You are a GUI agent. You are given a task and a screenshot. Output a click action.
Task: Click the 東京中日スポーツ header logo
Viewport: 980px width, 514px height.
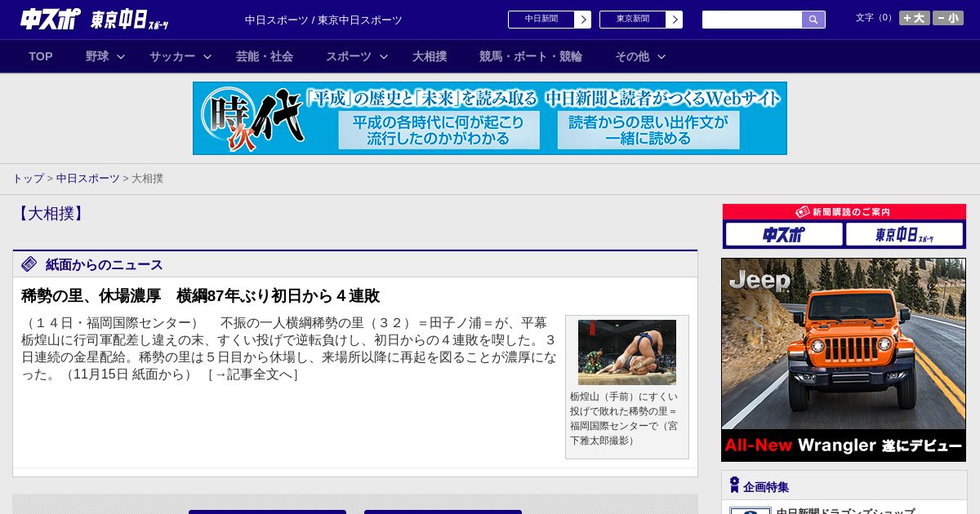click(130, 20)
